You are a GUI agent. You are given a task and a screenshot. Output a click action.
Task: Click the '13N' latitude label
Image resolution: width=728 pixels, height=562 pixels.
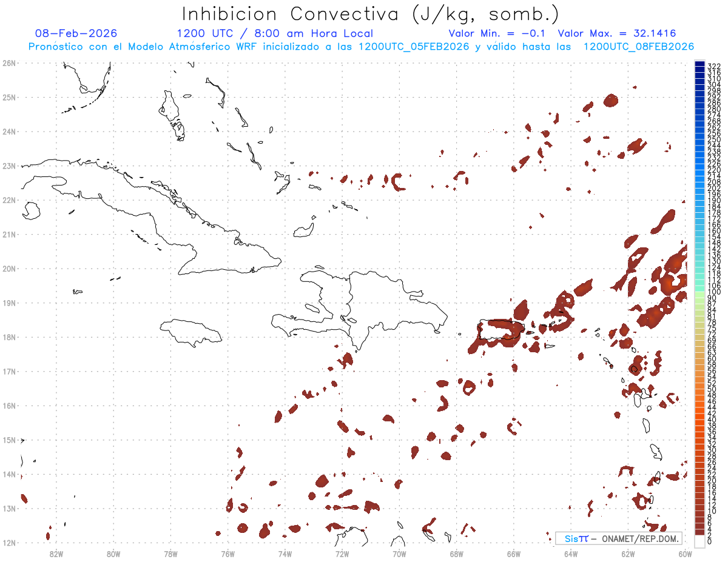[x=9, y=509]
